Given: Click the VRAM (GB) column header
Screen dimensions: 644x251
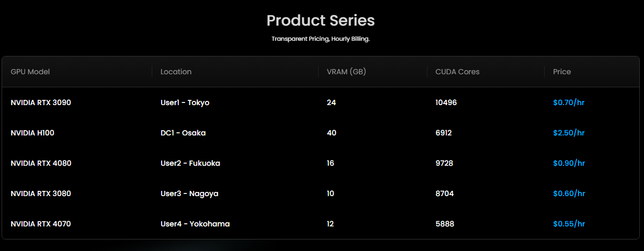Looking at the screenshot, I should coord(346,72).
